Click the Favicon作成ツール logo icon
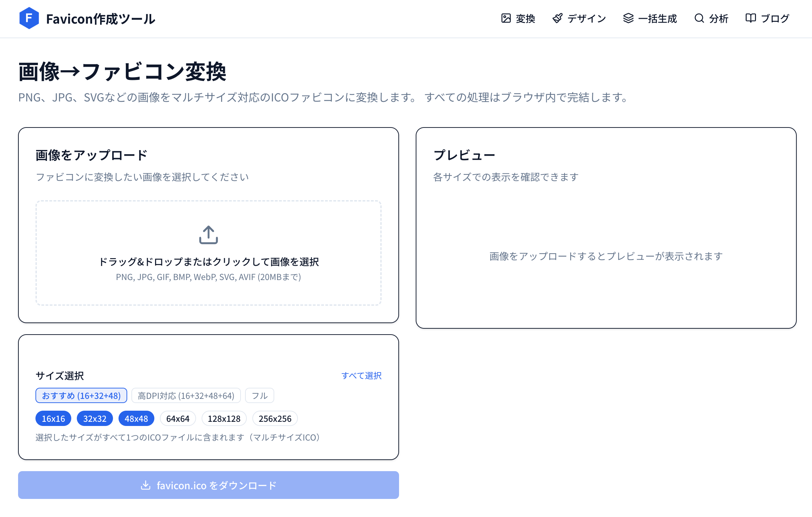Screen dimensions: 812x517 29,19
